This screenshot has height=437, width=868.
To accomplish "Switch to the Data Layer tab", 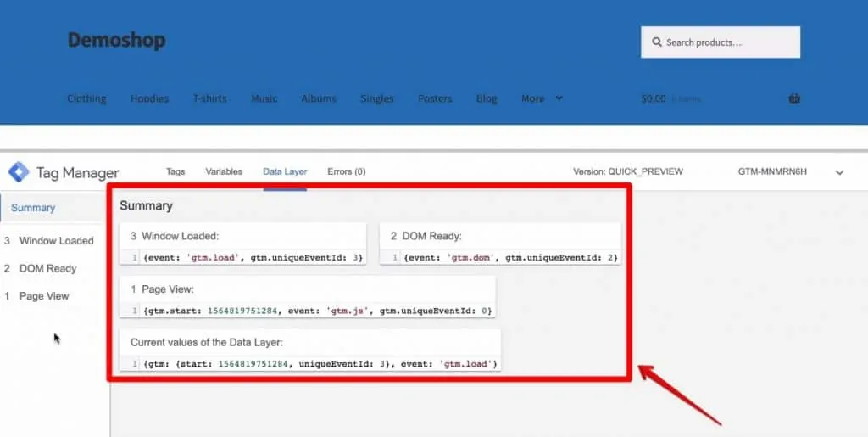I will 285,171.
